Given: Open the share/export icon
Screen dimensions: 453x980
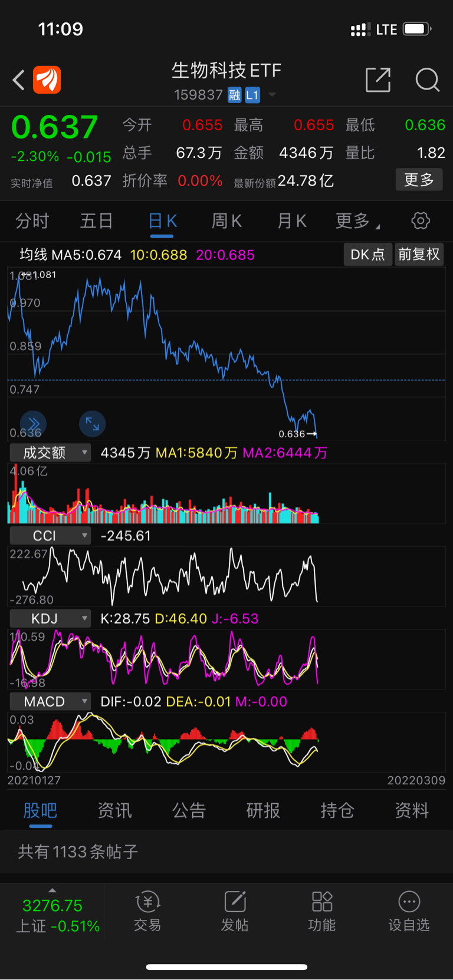Looking at the screenshot, I should 378,80.
